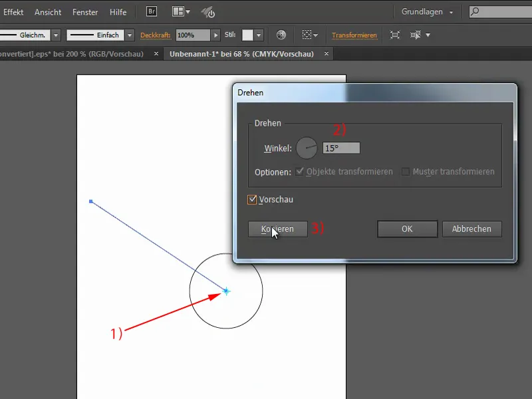
Task: Expand the align options dropdown arrow
Action: pyautogui.click(x=316, y=35)
